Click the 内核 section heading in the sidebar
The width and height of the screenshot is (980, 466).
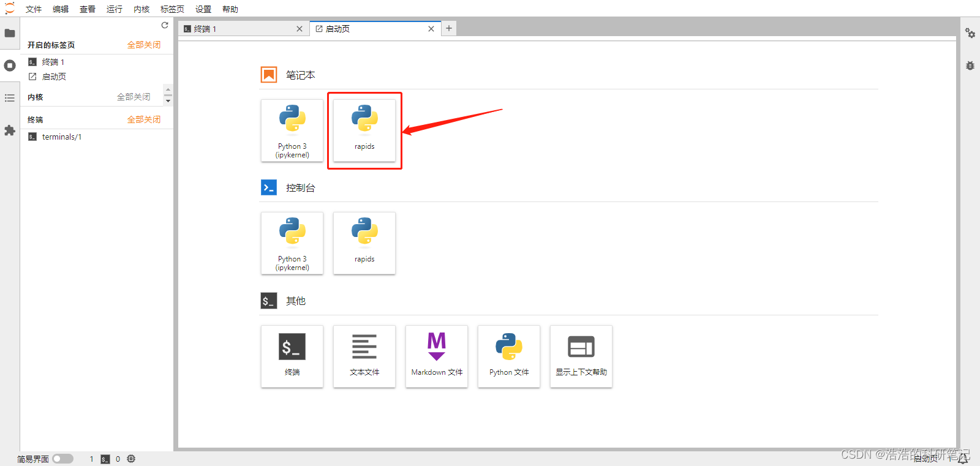tap(35, 97)
